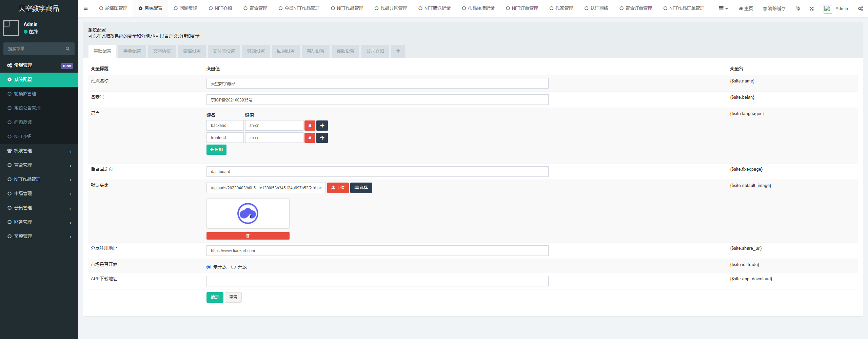The image size is (868, 339).
Task: Click the 追加 button to add language
Action: [216, 150]
